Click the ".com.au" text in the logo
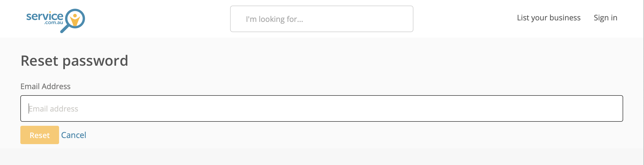This screenshot has height=165, width=644. click(53, 23)
